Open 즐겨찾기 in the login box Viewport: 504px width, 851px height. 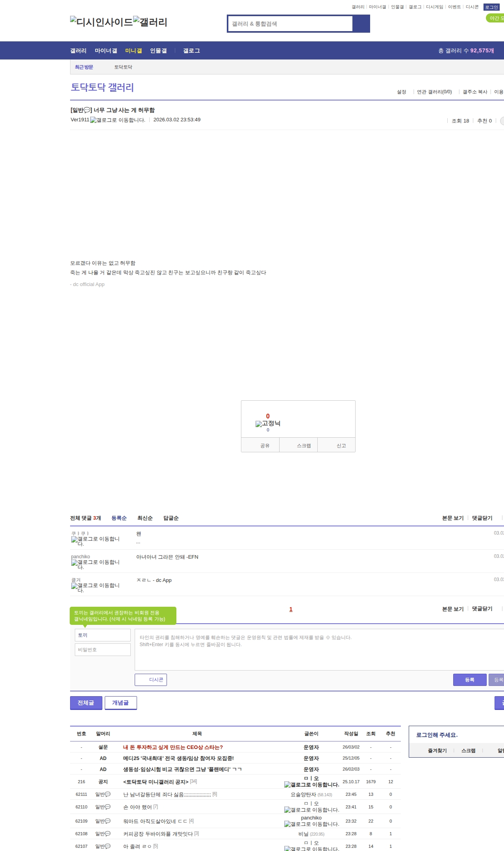click(x=437, y=751)
